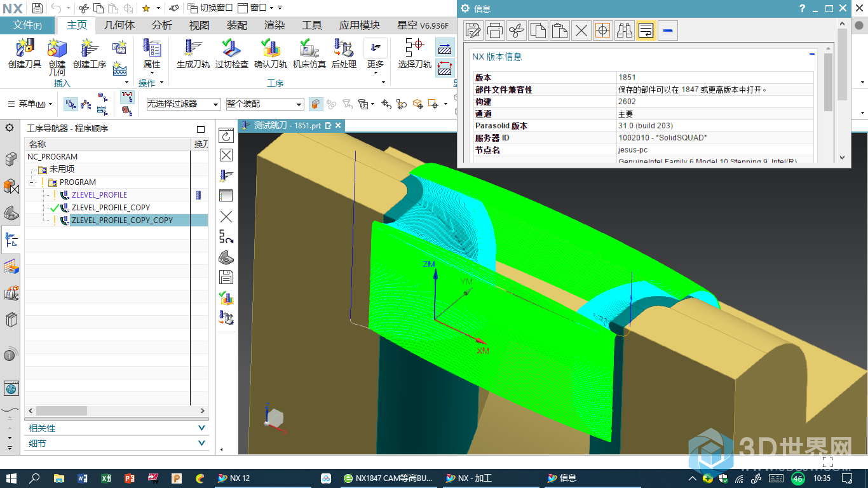Click the Windows Start button

tap(11, 478)
